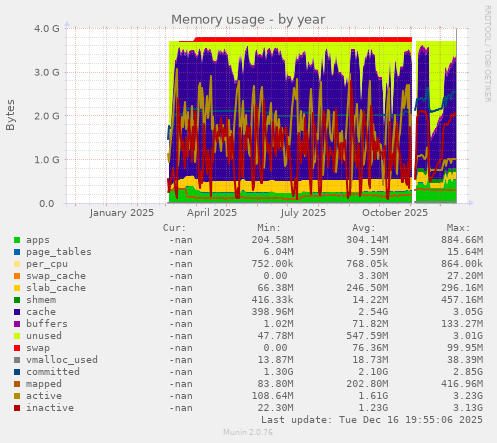Click the swap_cache orange legend swatch
Image resolution: width=497 pixels, height=443 pixels.
pyautogui.click(x=17, y=276)
